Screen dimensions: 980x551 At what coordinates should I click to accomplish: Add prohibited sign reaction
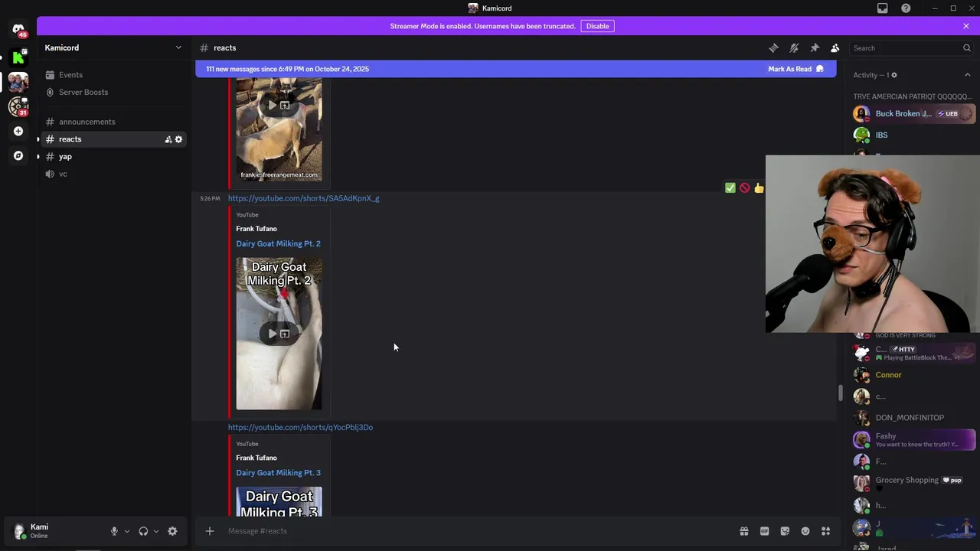point(744,187)
